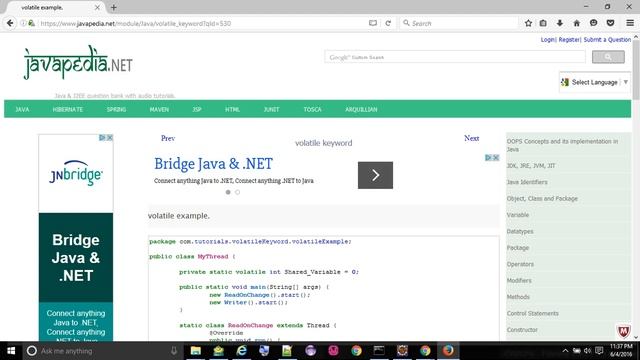The image size is (640, 360).
Task: Open the JUNIT menu
Action: pyautogui.click(x=271, y=109)
